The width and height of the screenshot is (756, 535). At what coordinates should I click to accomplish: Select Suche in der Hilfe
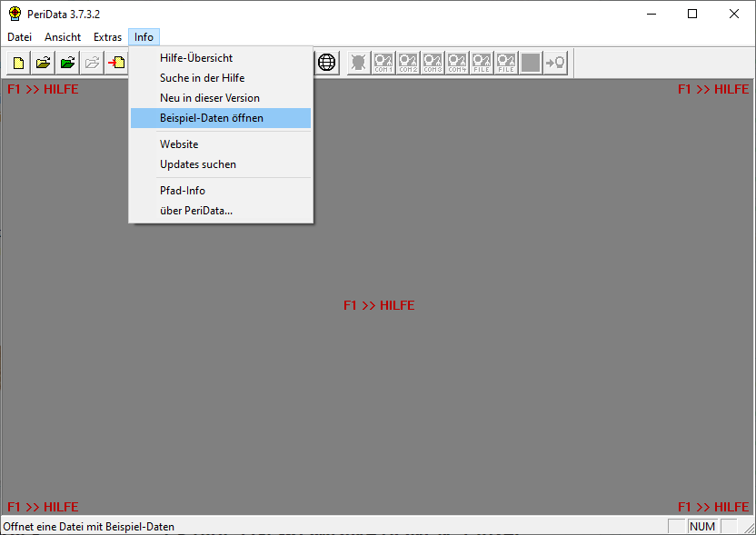[x=221, y=78]
